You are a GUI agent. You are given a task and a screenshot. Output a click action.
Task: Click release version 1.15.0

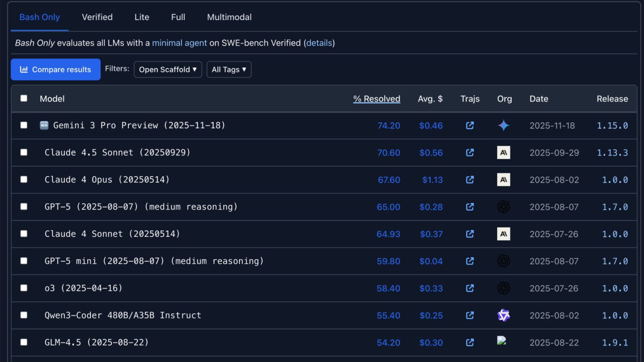coord(612,126)
